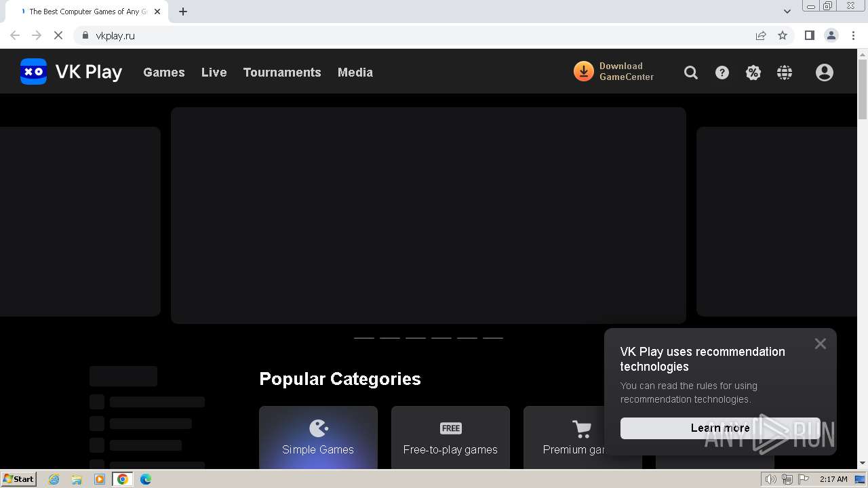Screen dimensions: 868x488
Task: Click Download GameCenter link
Action: (x=614, y=71)
